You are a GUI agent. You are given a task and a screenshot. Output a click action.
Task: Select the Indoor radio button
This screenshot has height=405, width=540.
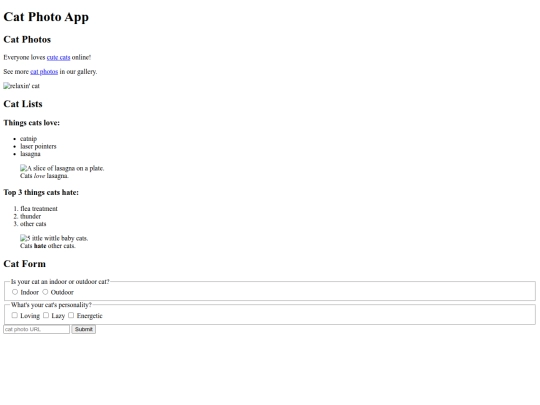click(15, 292)
